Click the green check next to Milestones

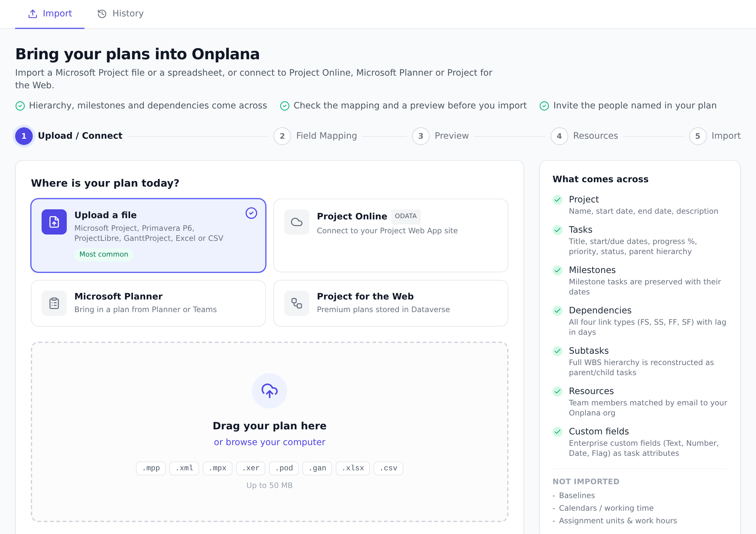[558, 270]
